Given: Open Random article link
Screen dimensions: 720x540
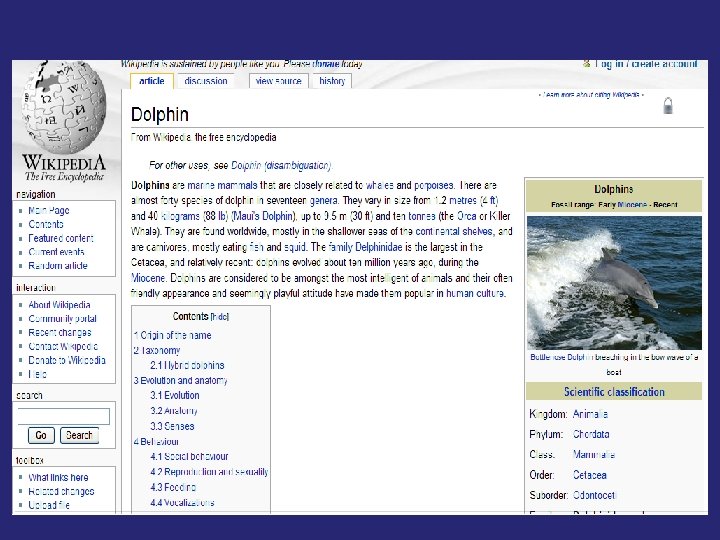Looking at the screenshot, I should tap(58, 265).
